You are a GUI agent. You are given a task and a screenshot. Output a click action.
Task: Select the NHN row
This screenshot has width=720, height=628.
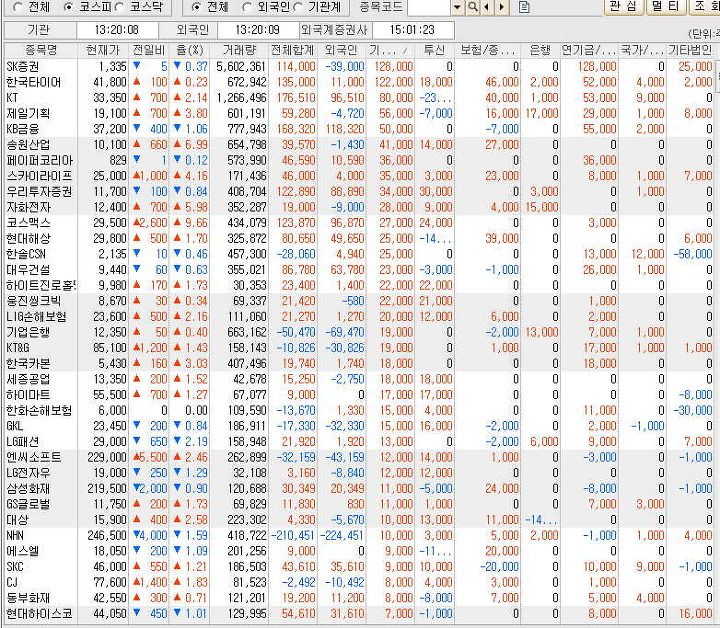pos(359,535)
